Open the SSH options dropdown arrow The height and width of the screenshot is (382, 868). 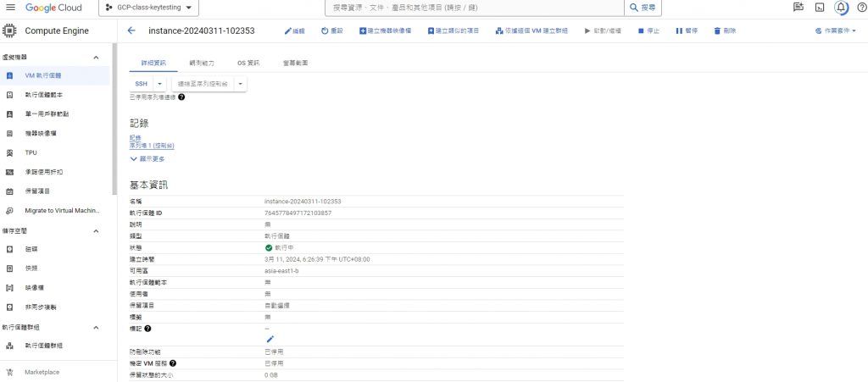[x=160, y=84]
